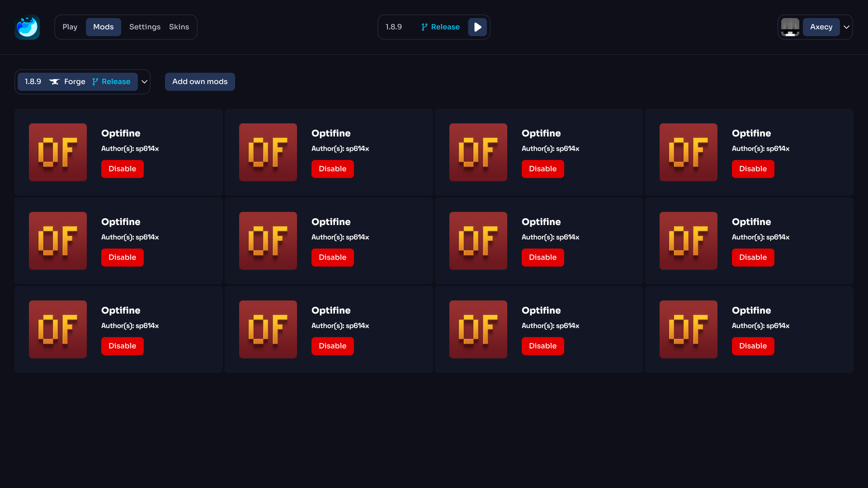868x488 pixels.
Task: Switch to the Play tab
Action: [70, 27]
